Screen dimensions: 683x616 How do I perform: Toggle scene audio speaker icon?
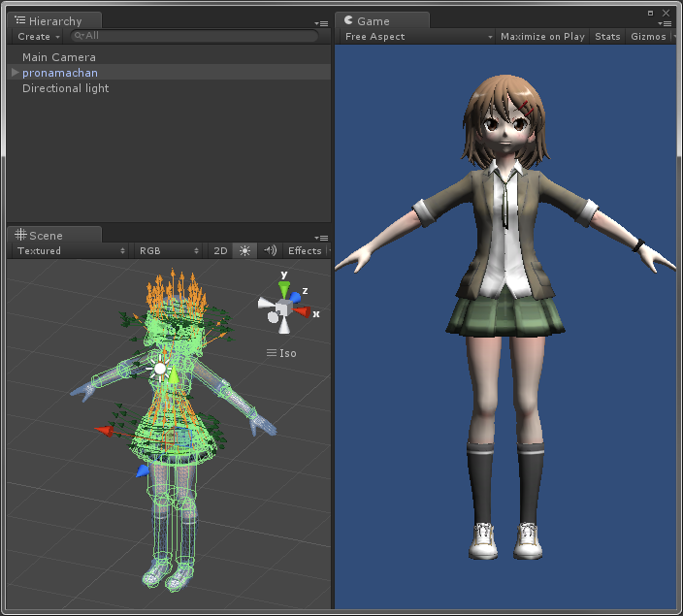click(x=270, y=250)
